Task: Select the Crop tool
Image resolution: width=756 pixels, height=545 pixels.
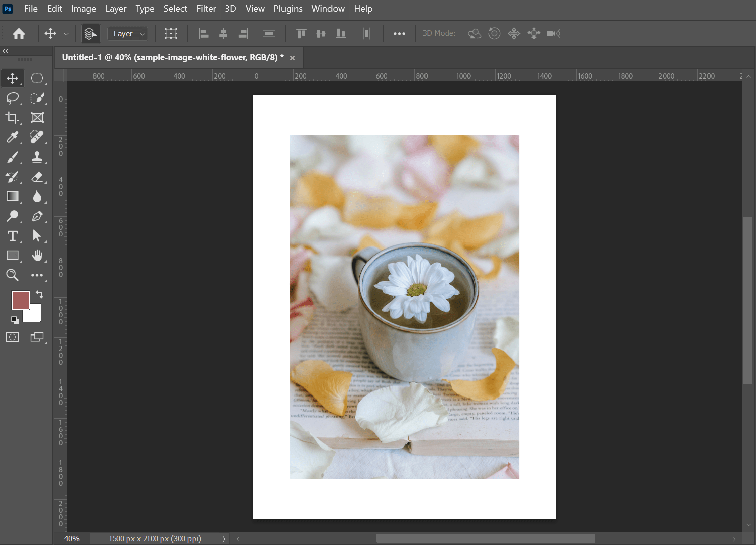Action: click(13, 117)
